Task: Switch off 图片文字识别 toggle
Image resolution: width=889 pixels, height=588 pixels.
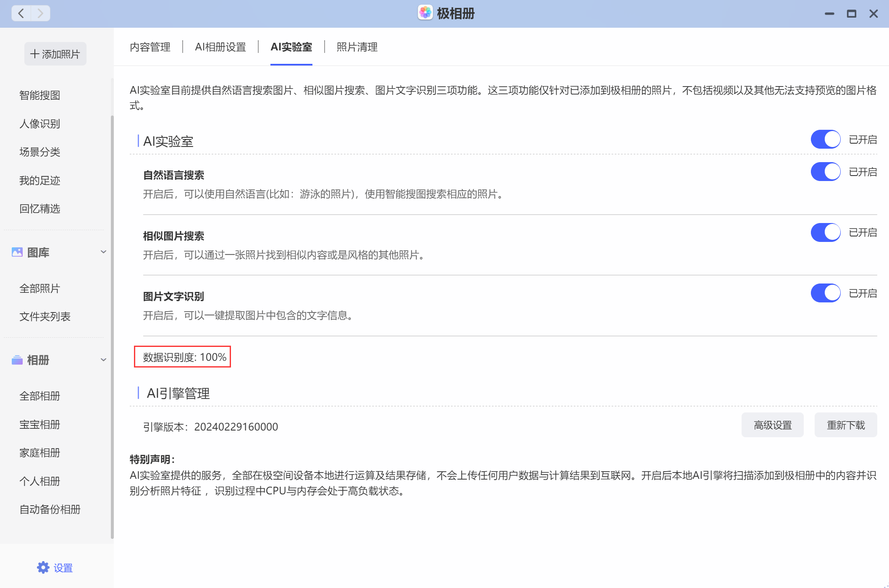Action: [x=825, y=293]
